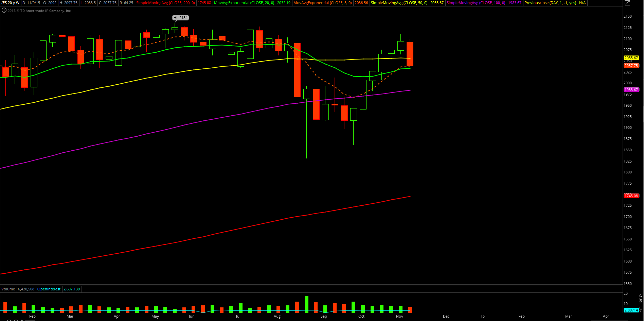The image size is (644, 321).
Task: Click the 1600 price axis label
Action: tap(628, 261)
